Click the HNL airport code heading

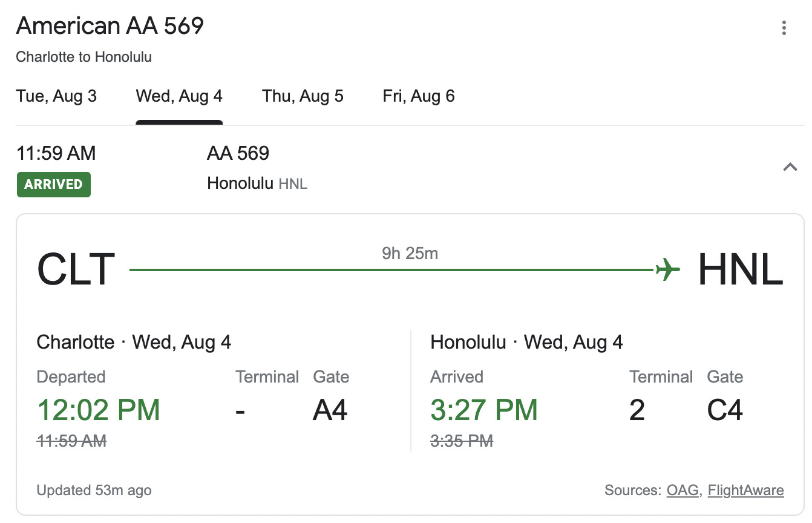pyautogui.click(x=741, y=269)
